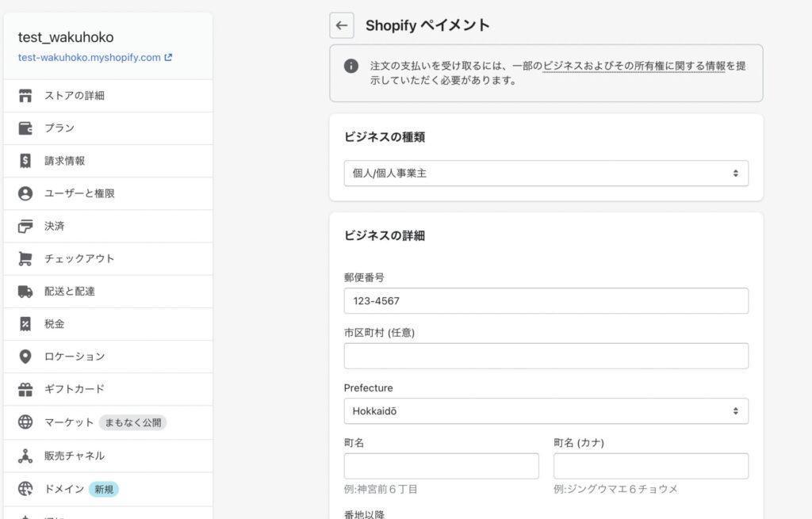The image size is (812, 519).
Task: Click the 例:神宮前６丁目 hint text
Action: pos(381,490)
